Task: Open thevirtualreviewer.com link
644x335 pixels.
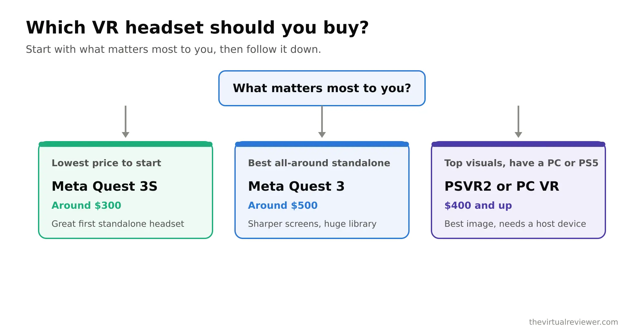Action: (573, 322)
